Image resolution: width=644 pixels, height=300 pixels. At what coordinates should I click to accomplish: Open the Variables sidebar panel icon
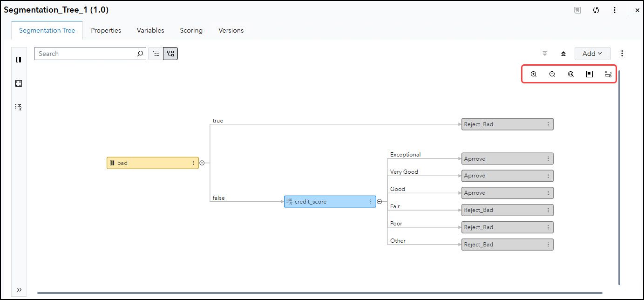tap(19, 59)
